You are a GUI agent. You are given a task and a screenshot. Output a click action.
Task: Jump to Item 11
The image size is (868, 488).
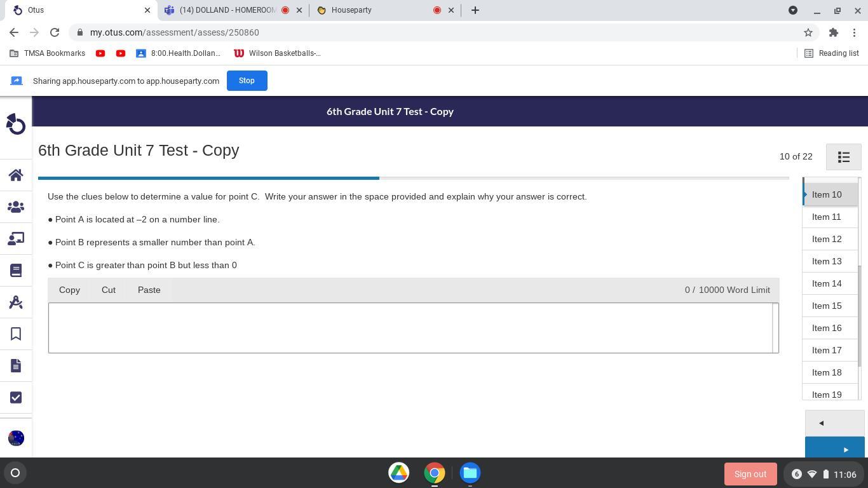click(831, 217)
